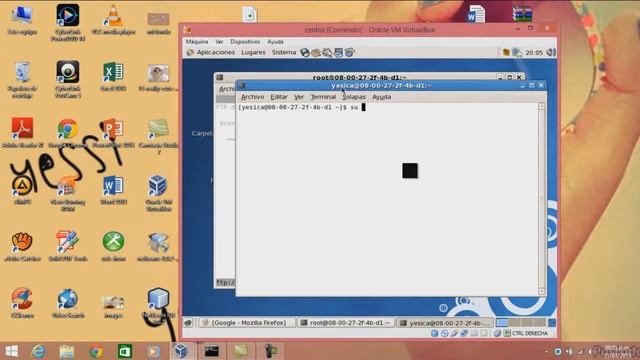This screenshot has width=640, height=360.
Task: Open the CyberLink PowerDVD desktop shortcut
Action: (68, 23)
